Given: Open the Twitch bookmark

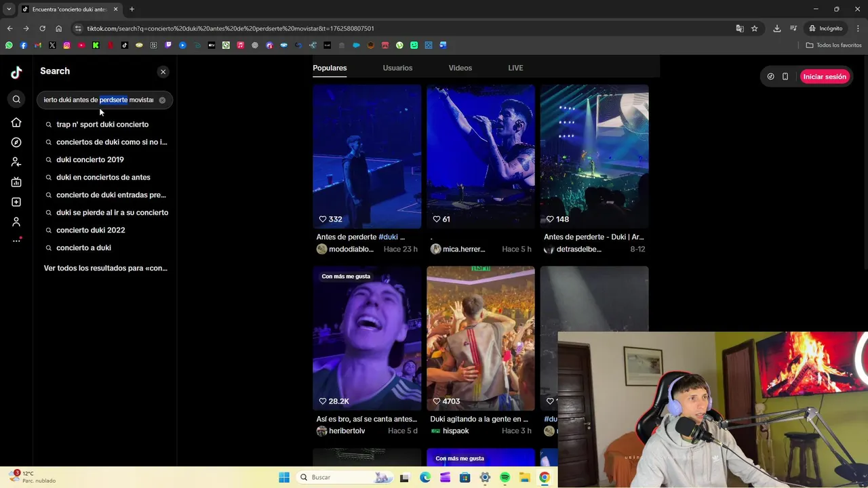Looking at the screenshot, I should 168,45.
